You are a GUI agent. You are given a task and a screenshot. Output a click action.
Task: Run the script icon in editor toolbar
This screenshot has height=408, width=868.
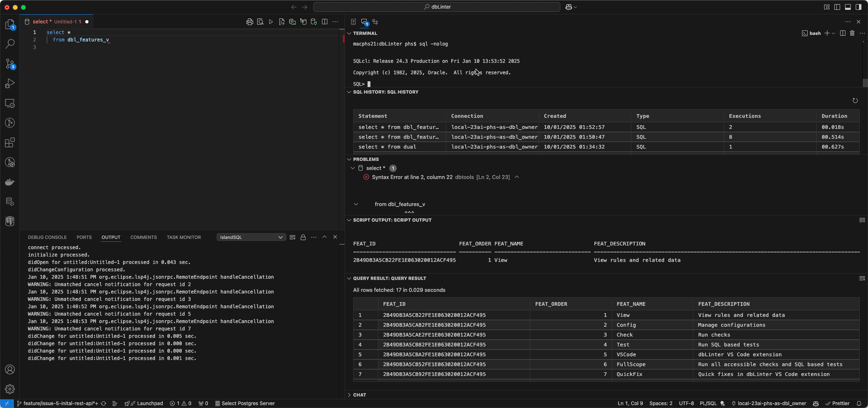tap(282, 22)
